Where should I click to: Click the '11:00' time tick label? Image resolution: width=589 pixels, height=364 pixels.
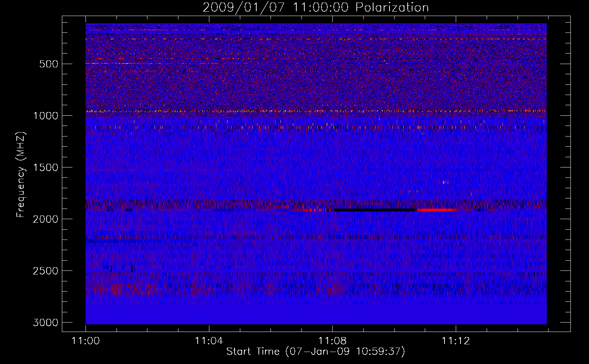pos(86,341)
